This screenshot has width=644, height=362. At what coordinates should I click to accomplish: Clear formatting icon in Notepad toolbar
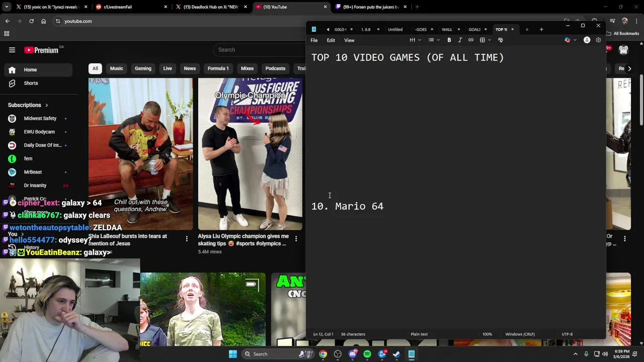tap(500, 40)
